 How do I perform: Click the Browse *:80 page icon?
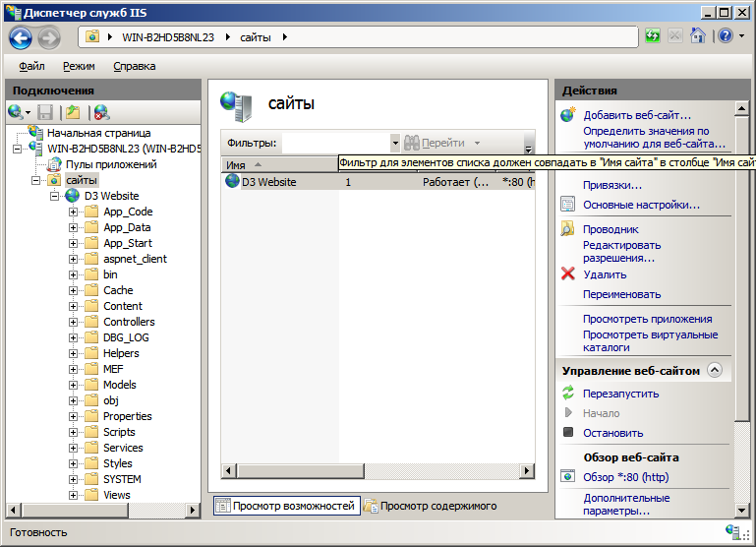(x=568, y=476)
